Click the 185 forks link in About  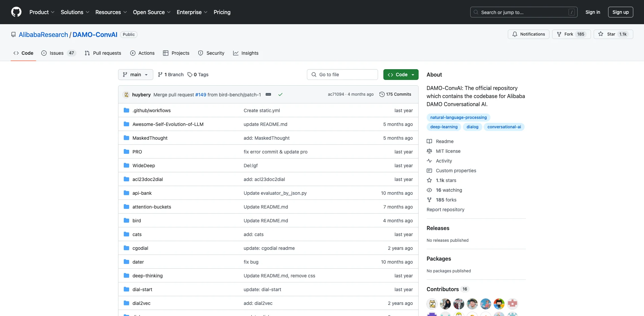(442, 200)
